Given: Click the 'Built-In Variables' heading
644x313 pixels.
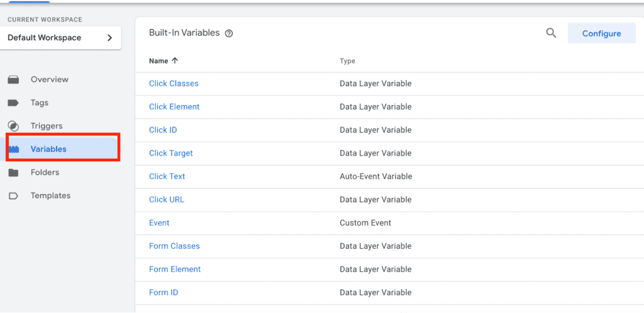Looking at the screenshot, I should [184, 33].
